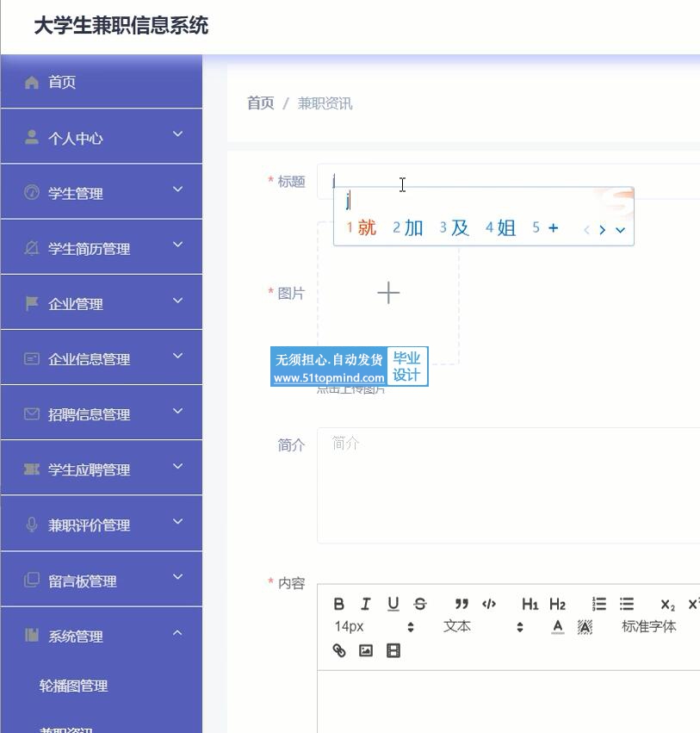Click the icon beside 学生简历管理

click(x=31, y=248)
